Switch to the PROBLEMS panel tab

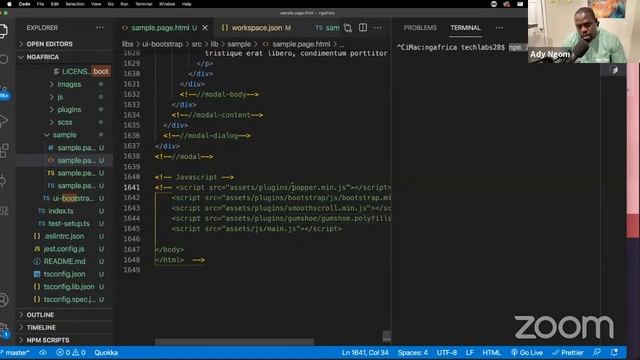click(x=420, y=28)
